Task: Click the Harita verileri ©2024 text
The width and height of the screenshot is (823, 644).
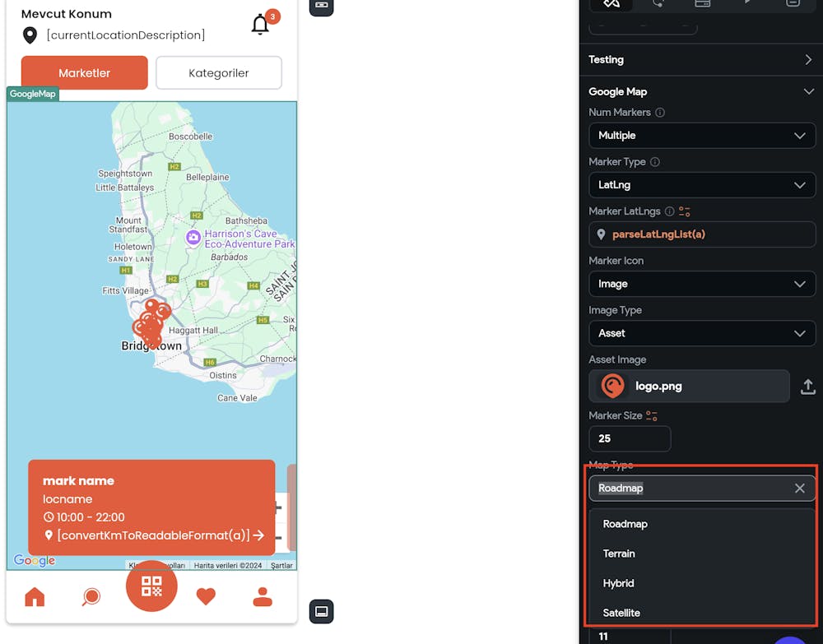Action: click(228, 566)
